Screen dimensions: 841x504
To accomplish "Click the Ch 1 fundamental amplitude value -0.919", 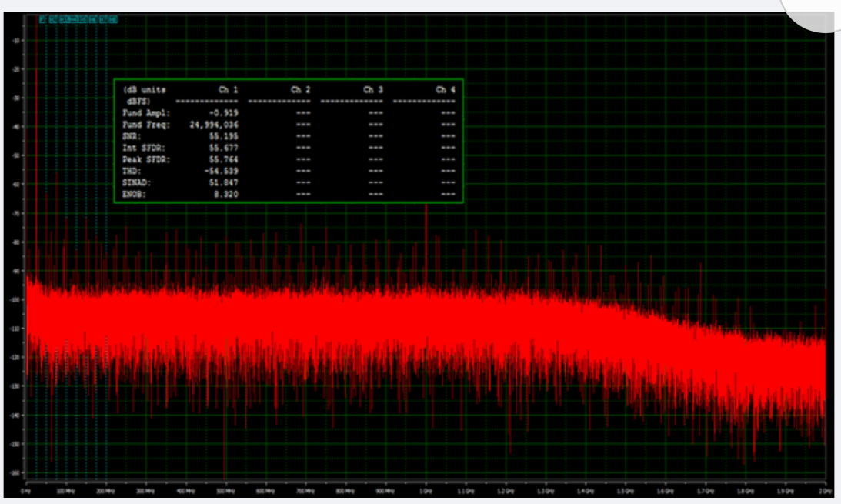I will (224, 113).
